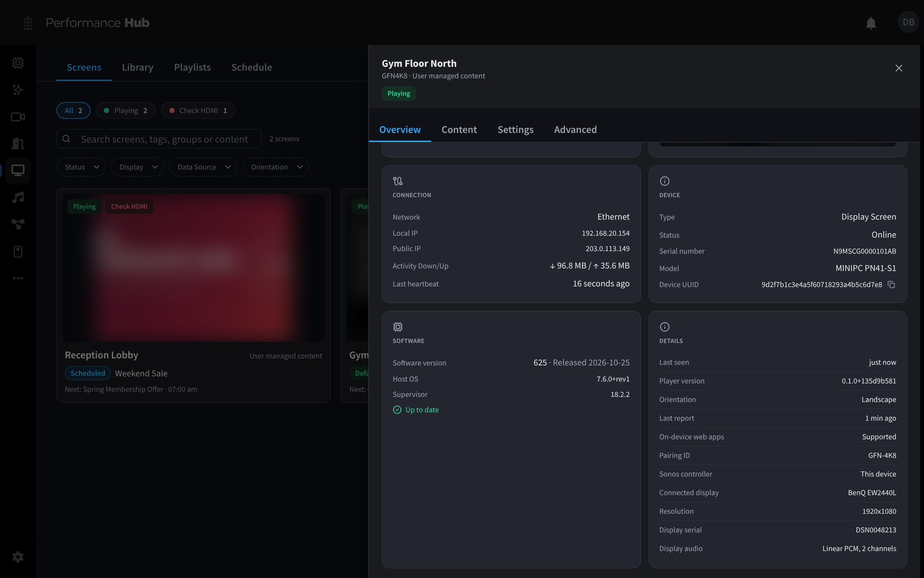The width and height of the screenshot is (924, 578).
Task: Switch to the Library tab
Action: click(137, 67)
